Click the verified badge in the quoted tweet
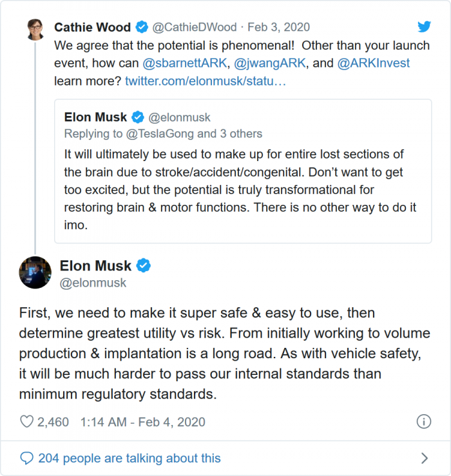The height and width of the screenshot is (476, 451). click(138, 117)
